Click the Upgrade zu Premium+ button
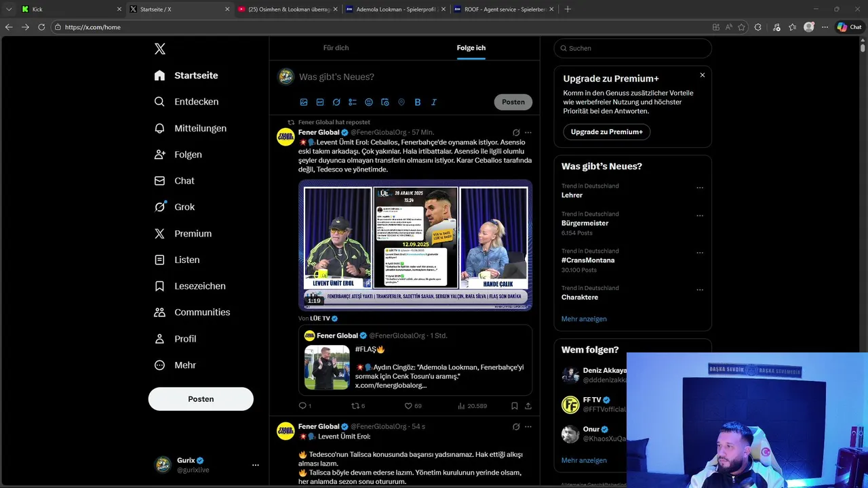 (x=607, y=131)
